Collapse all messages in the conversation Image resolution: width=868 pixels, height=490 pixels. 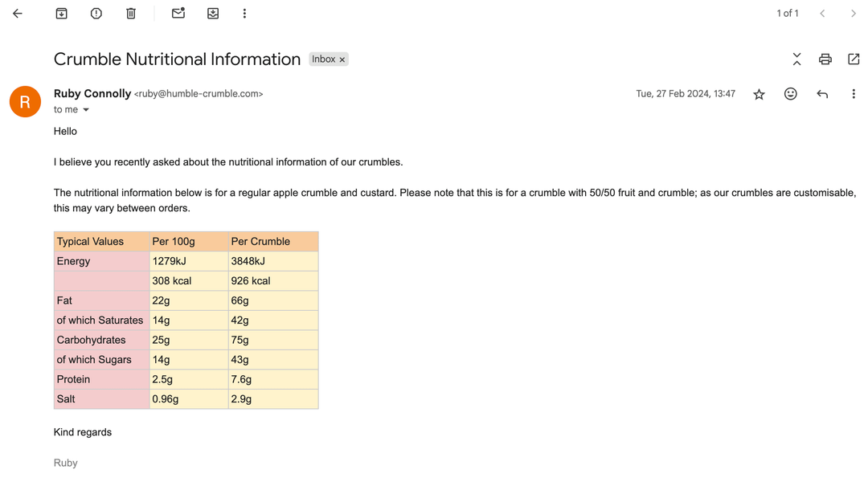pos(796,59)
